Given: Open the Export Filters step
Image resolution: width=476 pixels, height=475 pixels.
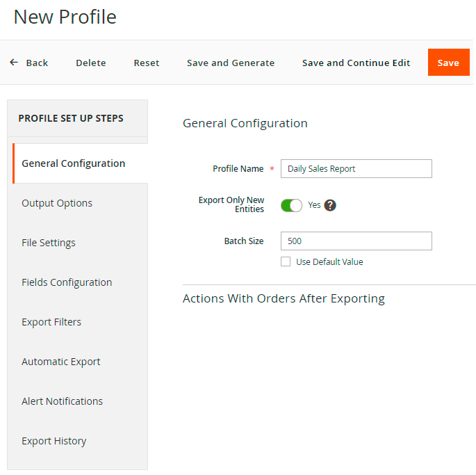Looking at the screenshot, I should (51, 322).
